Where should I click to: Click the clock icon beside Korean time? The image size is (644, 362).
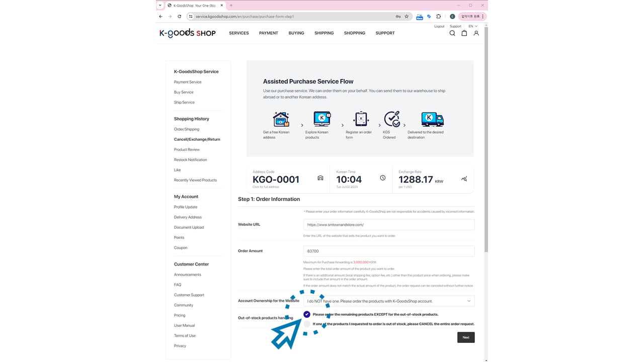pyautogui.click(x=382, y=178)
